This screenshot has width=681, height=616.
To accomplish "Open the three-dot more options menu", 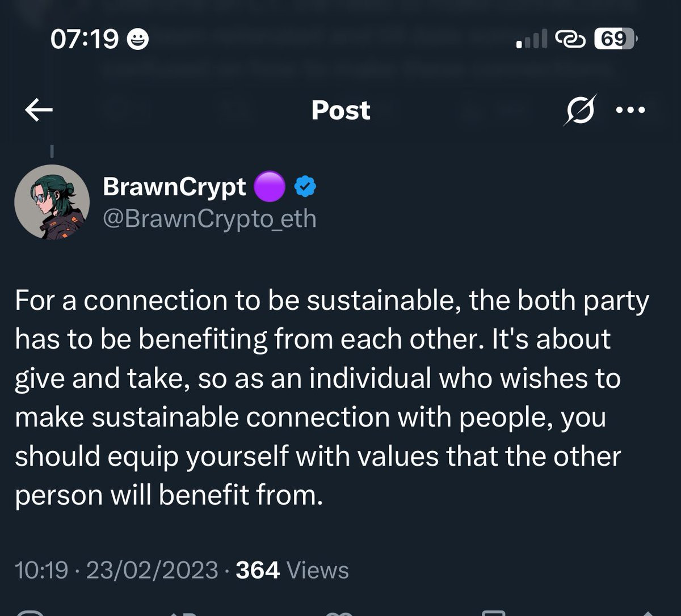I will (x=630, y=111).
